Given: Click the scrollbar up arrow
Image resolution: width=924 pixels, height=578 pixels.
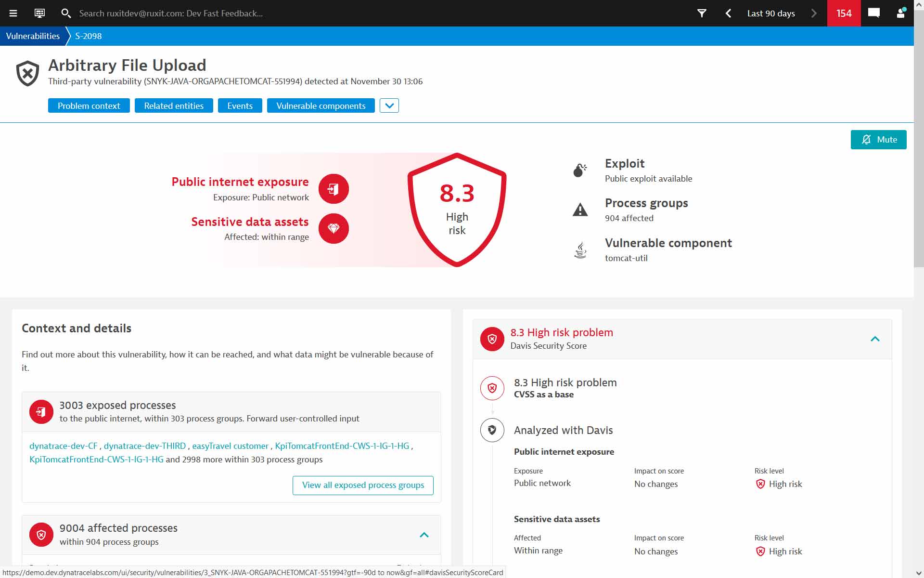Looking at the screenshot, I should (919, 4).
